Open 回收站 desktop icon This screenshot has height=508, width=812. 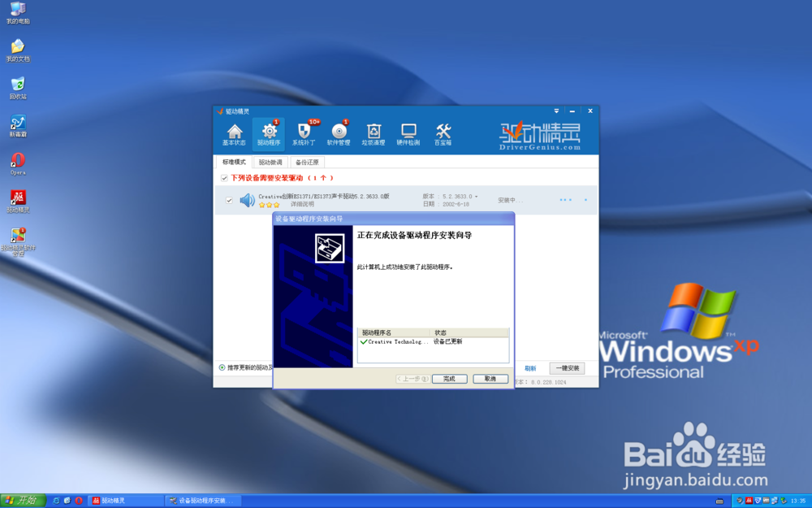(18, 88)
